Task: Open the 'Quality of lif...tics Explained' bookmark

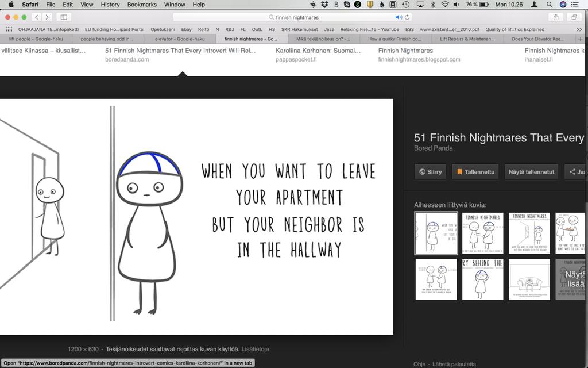Action: (x=515, y=29)
